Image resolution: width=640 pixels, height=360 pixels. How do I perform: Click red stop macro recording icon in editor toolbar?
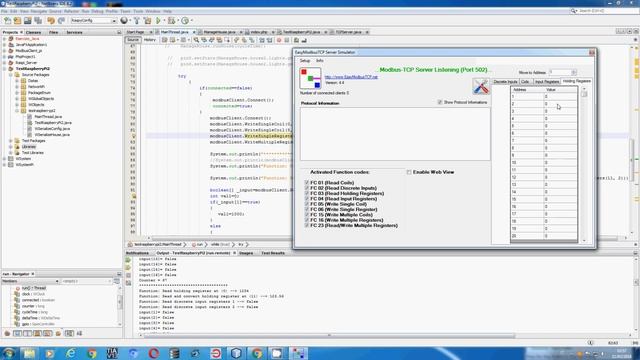point(279,40)
